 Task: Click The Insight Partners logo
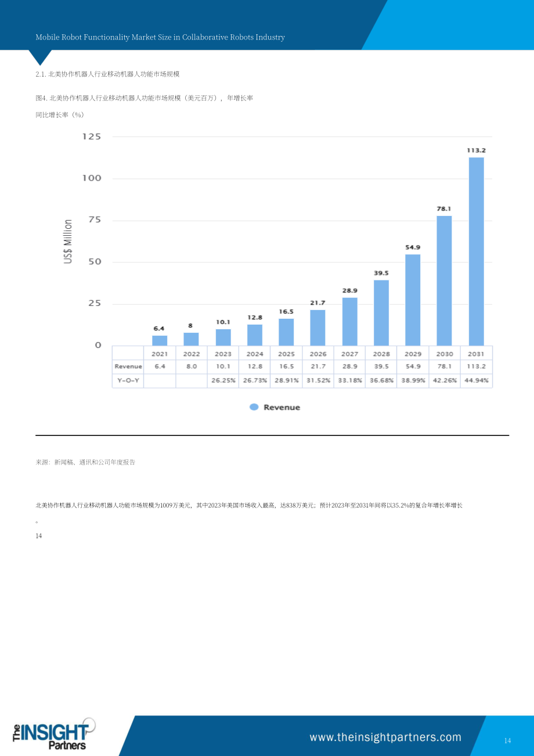pos(54,734)
